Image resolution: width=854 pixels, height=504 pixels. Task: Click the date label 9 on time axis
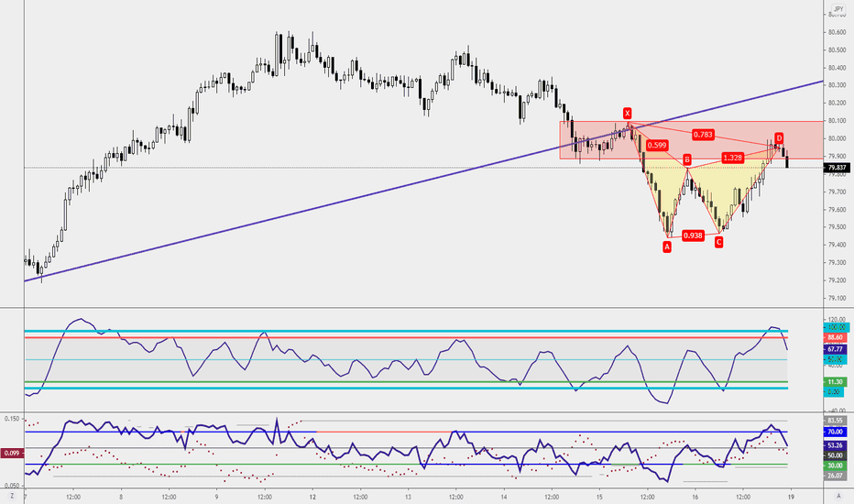pos(217,497)
